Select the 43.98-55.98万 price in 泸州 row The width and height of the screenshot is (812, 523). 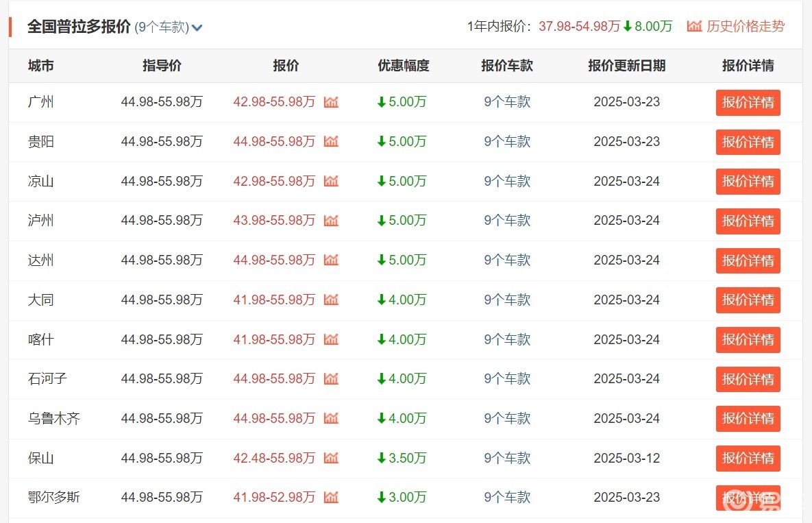point(274,221)
